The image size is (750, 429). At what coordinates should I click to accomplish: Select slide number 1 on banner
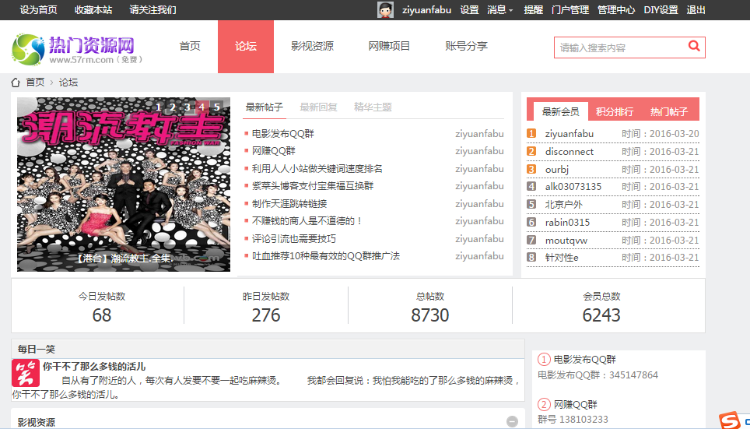158,107
